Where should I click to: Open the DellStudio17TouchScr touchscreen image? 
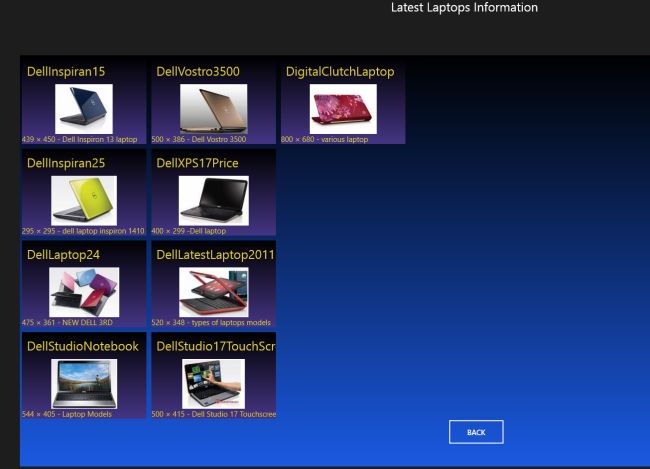(x=213, y=384)
